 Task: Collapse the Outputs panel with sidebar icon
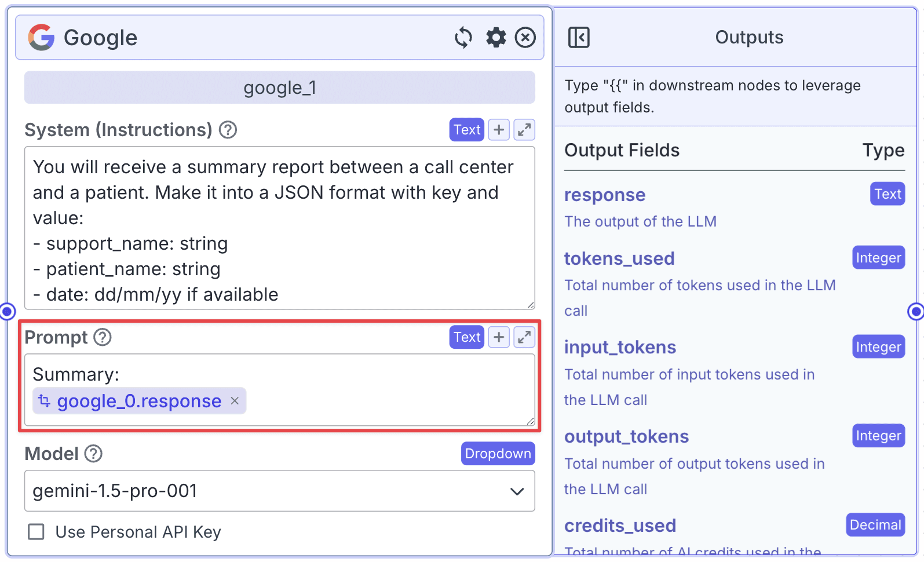click(579, 38)
